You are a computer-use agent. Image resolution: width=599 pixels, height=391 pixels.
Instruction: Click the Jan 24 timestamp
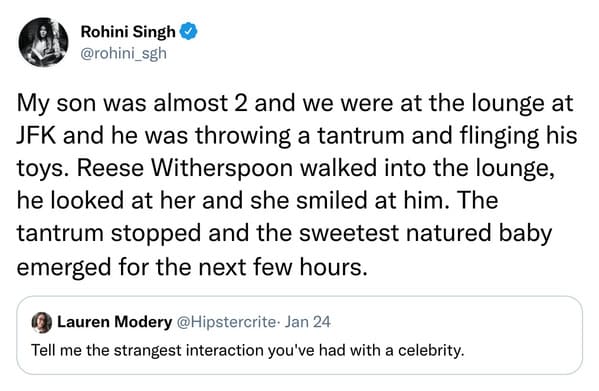coord(308,322)
